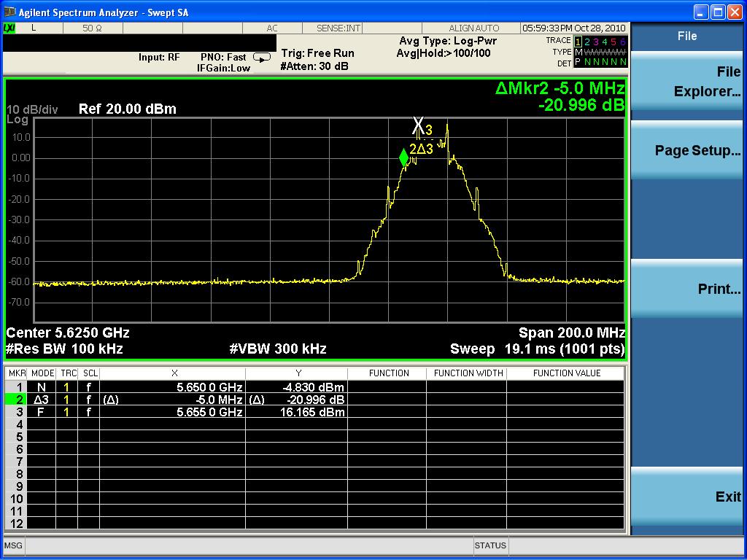Open the Page Setup dialog
Screen dimensions: 747x560
point(686,151)
